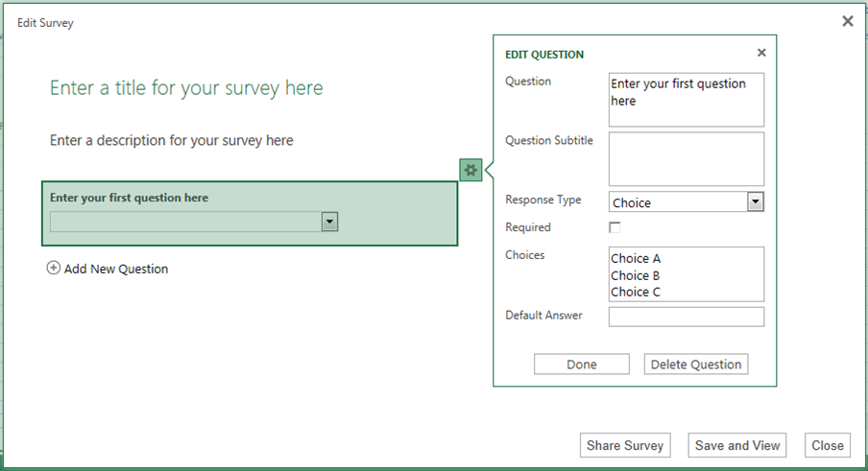Focus the Default Answer field

[x=686, y=317]
